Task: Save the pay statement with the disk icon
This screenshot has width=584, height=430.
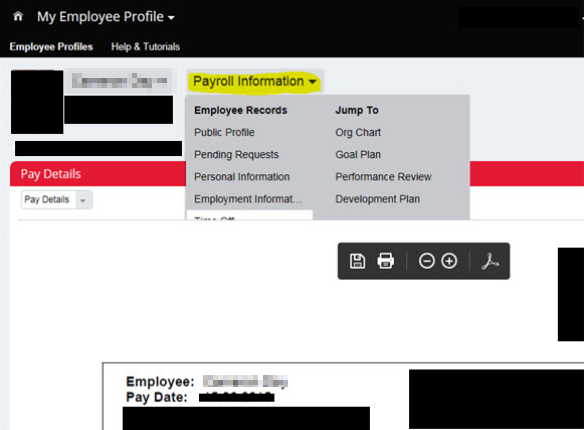Action: pyautogui.click(x=357, y=261)
